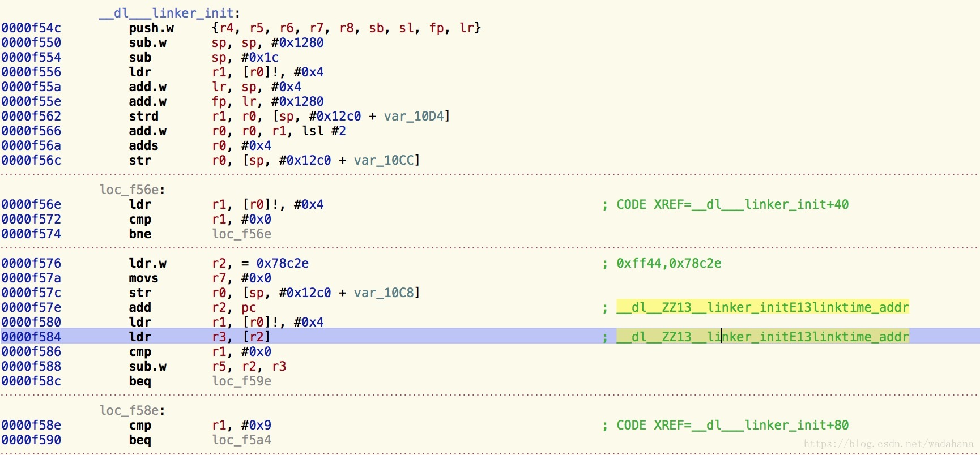Click highlighted address 0000f584
This screenshot has width=980, height=455.
coord(31,337)
